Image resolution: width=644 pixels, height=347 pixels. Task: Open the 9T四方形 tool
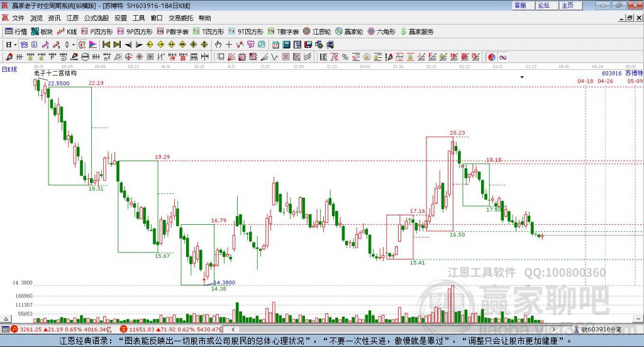pyautogui.click(x=246, y=31)
